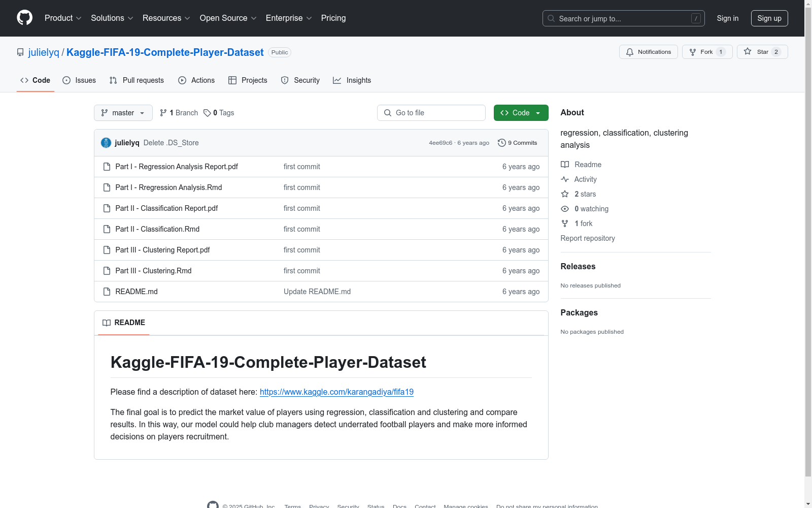
Task: Open the Projects tab
Action: (x=248, y=80)
